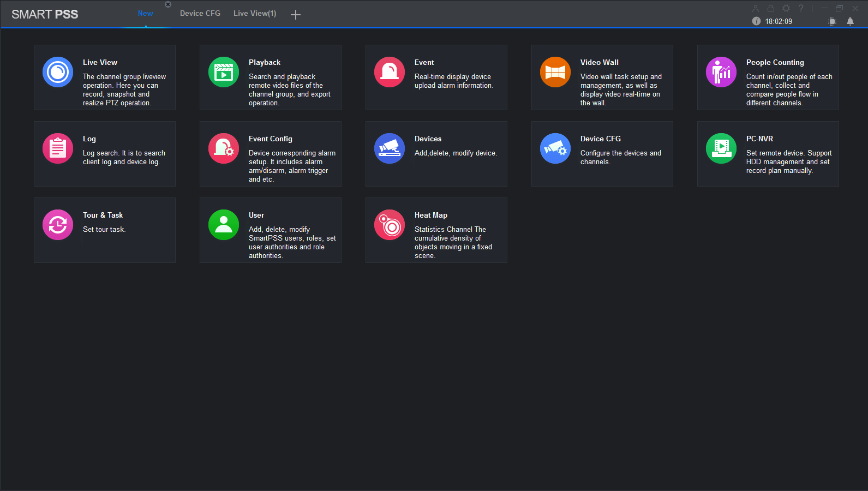Click the People Counting purple icon

click(721, 72)
